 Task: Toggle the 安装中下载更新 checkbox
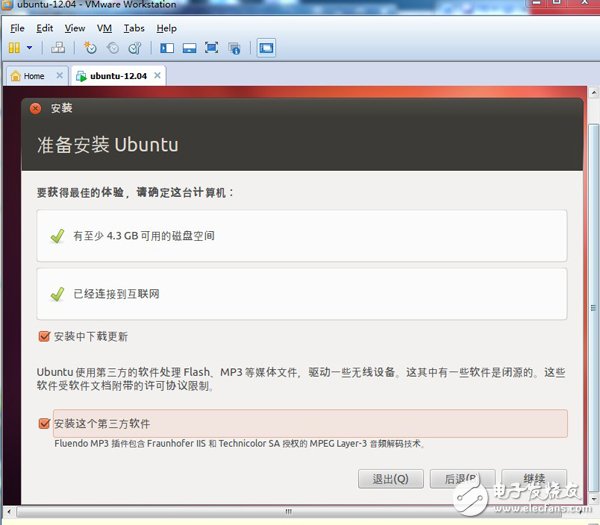(x=44, y=336)
